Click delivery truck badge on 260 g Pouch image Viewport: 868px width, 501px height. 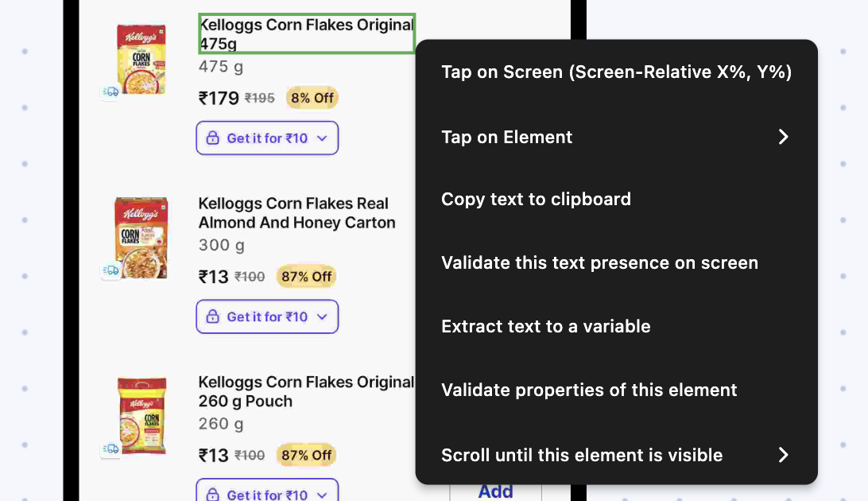point(111,449)
